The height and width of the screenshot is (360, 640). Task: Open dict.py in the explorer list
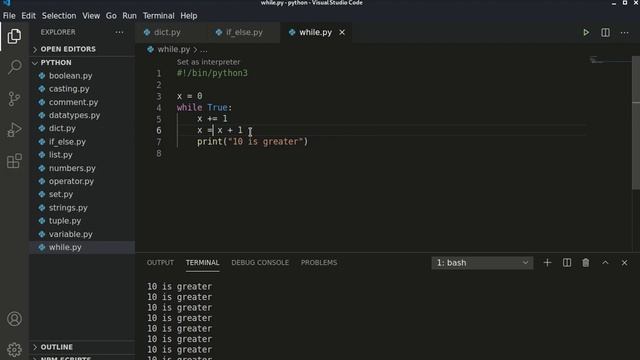point(82,128)
